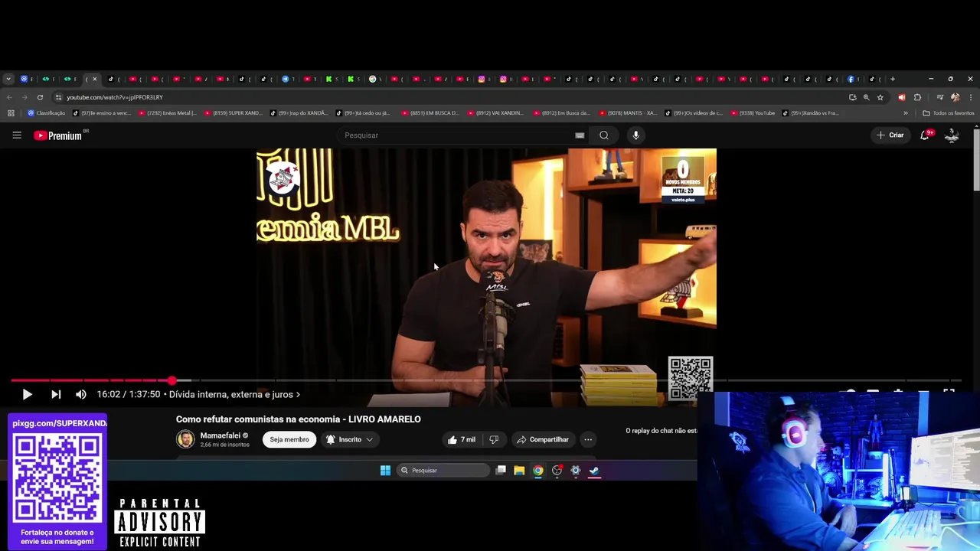Bookmark this page with the star
This screenshot has width=980, height=551.
point(880,97)
